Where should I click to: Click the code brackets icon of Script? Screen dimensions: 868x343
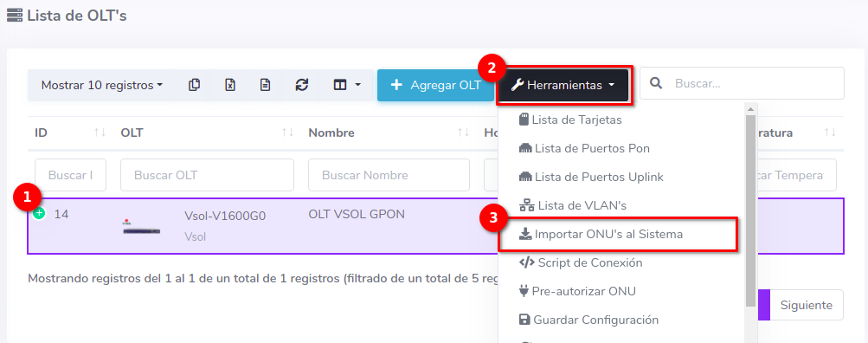(x=526, y=262)
